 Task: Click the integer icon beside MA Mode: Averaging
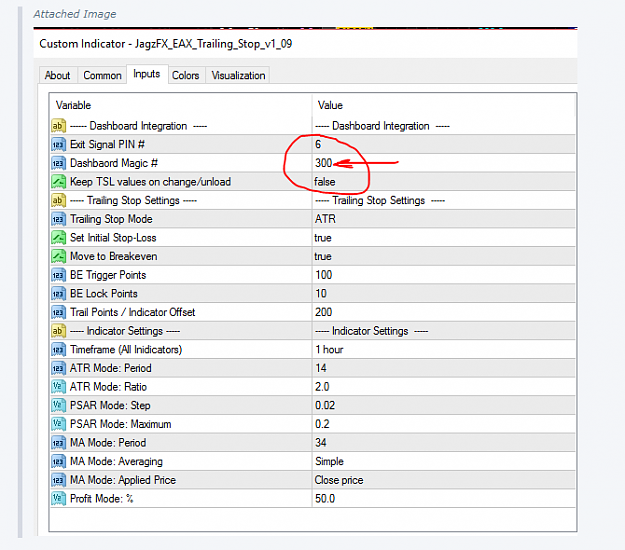click(x=58, y=462)
